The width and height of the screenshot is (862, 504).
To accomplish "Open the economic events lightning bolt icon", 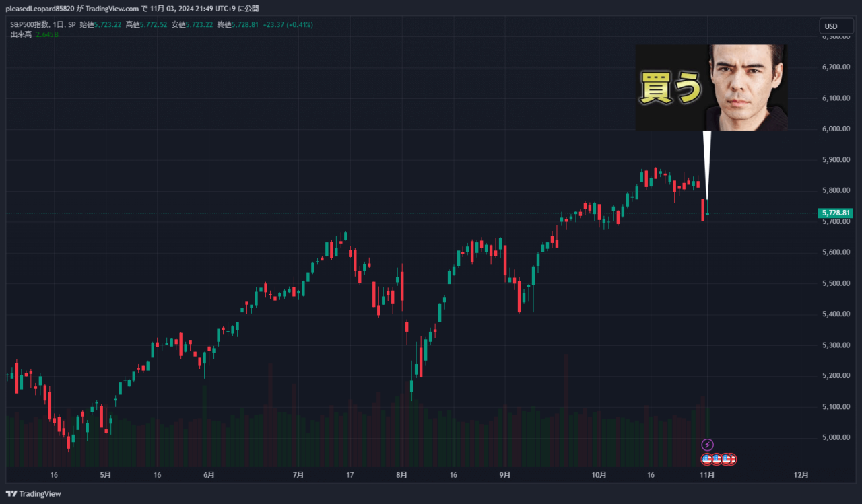I will pyautogui.click(x=707, y=444).
